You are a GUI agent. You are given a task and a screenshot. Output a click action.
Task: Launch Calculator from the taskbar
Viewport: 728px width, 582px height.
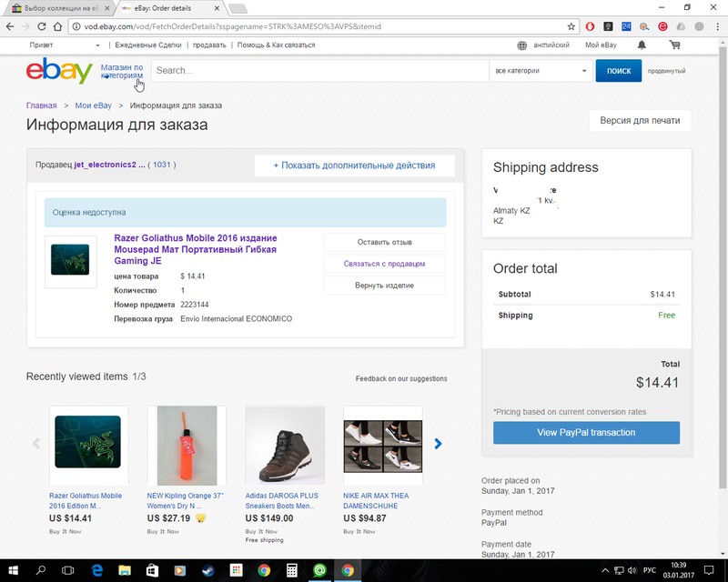coord(291,570)
